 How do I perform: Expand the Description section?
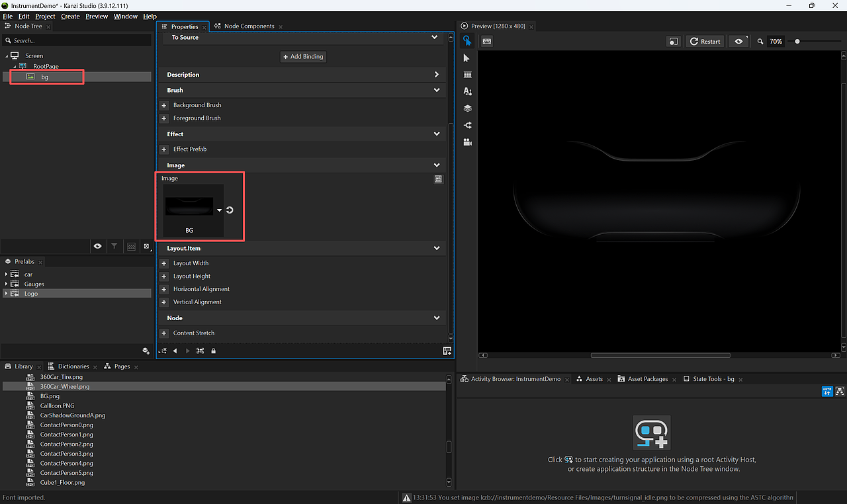click(x=437, y=75)
